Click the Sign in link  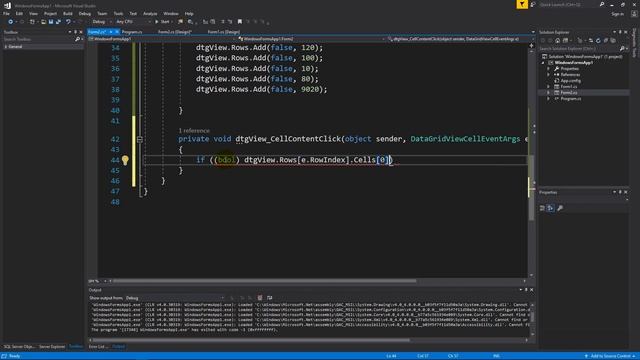[x=618, y=14]
